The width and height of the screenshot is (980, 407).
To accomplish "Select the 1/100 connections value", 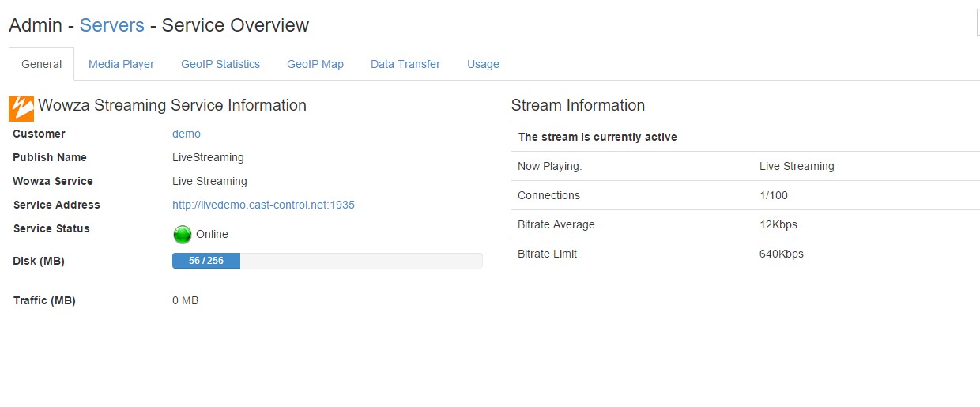I will coord(774,195).
